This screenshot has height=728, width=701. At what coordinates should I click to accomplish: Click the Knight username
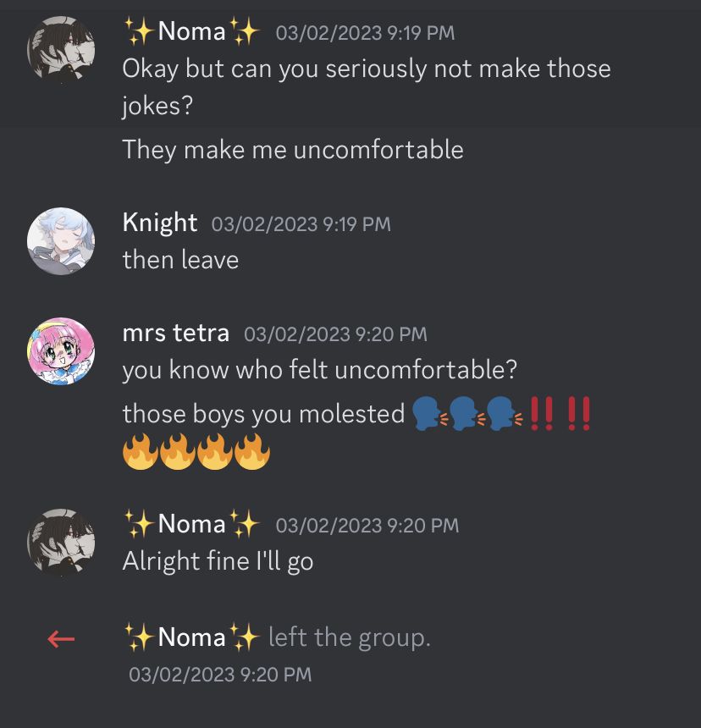pyautogui.click(x=160, y=223)
